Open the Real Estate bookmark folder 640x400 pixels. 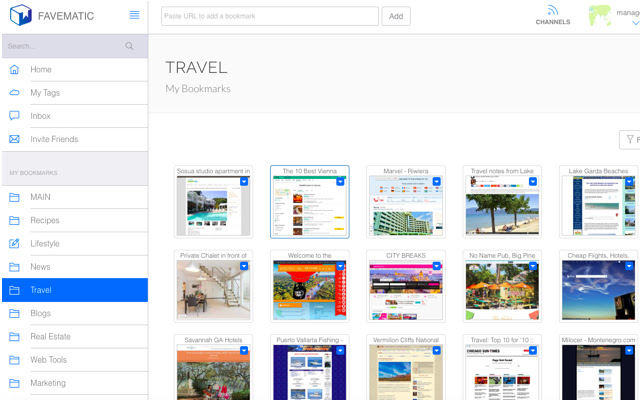point(75,337)
